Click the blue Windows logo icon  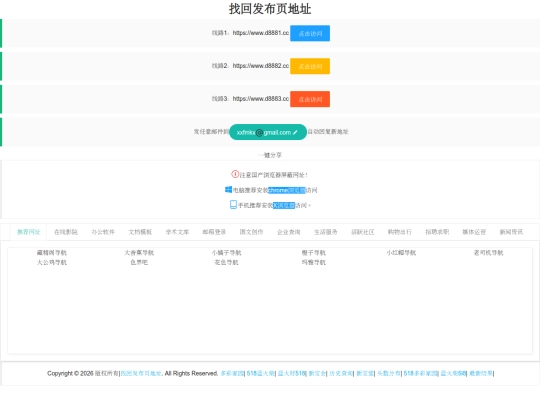(228, 190)
